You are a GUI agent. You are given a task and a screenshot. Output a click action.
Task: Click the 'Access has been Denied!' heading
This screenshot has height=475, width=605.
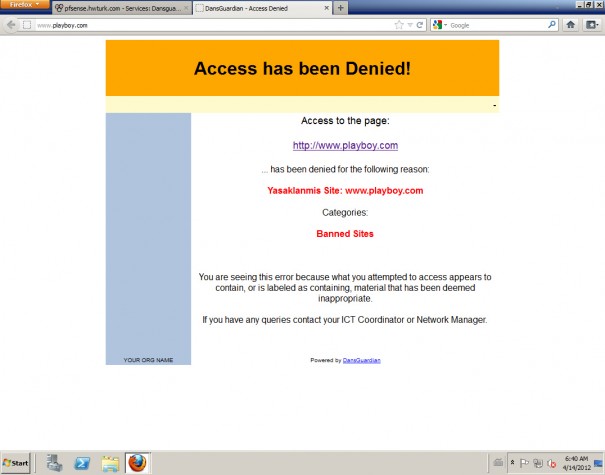point(302,69)
